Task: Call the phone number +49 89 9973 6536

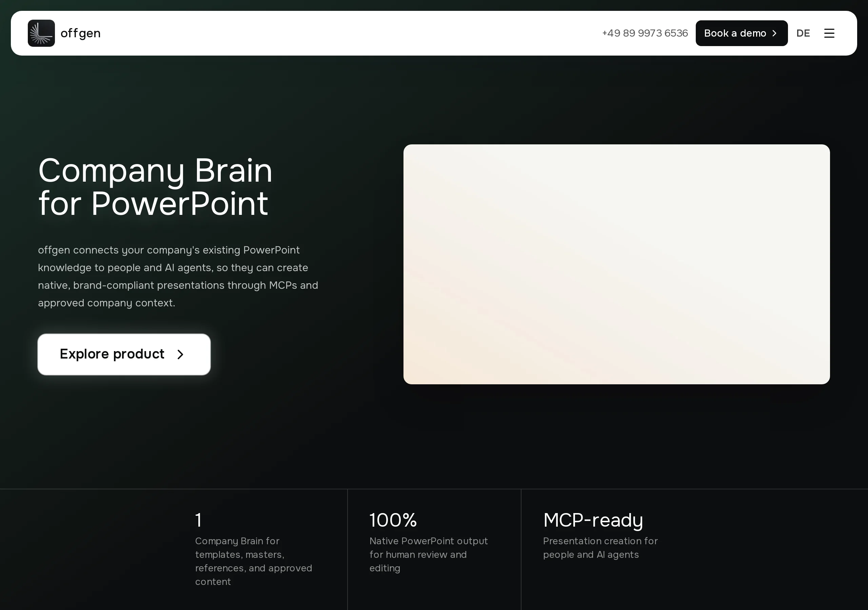Action: pos(645,33)
